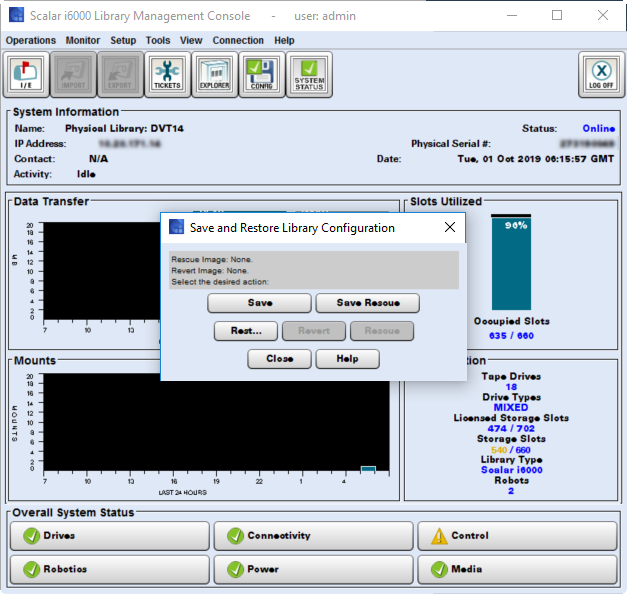Click the grayed-out Export toolbar icon
Image resolution: width=627 pixels, height=594 pixels.
pos(120,74)
